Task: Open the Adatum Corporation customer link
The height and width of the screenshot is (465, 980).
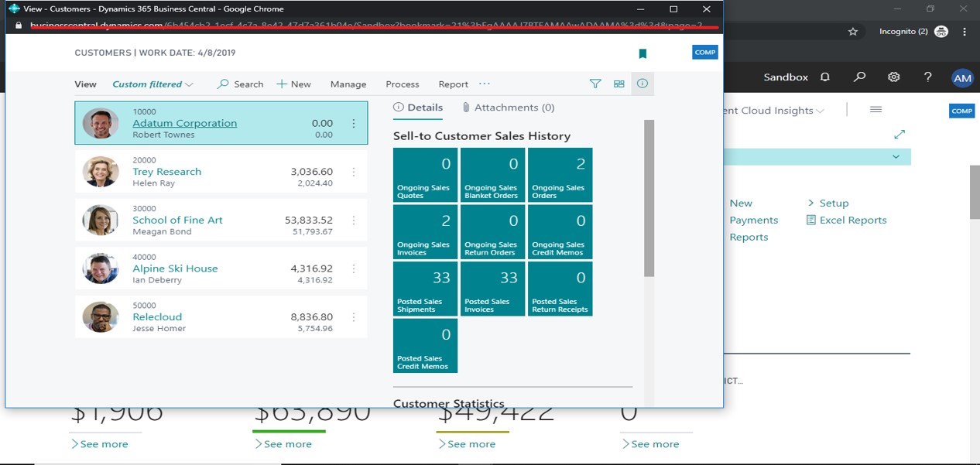Action: pos(185,123)
